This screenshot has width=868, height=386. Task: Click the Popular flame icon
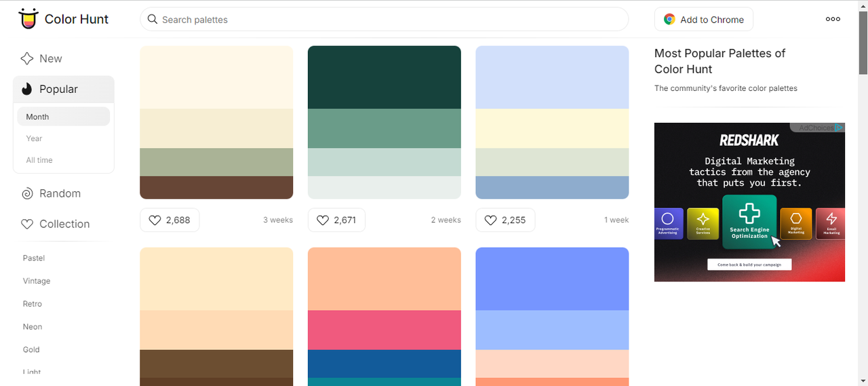click(27, 89)
